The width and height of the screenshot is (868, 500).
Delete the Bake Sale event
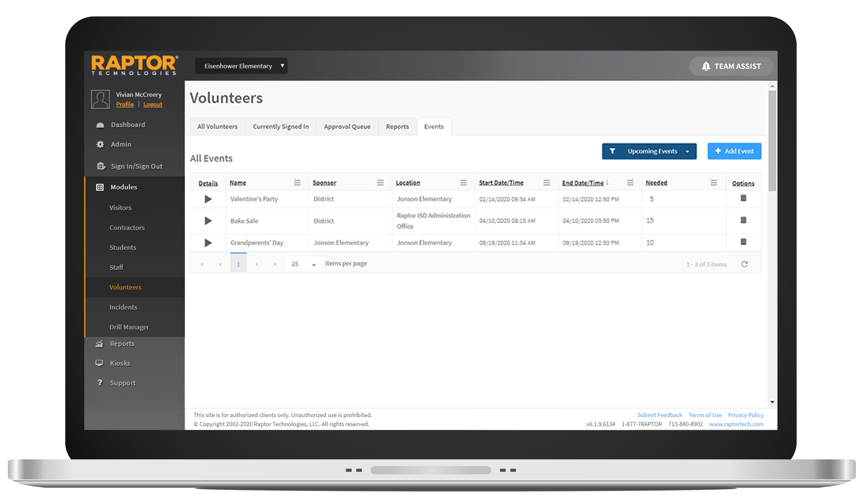coord(743,220)
